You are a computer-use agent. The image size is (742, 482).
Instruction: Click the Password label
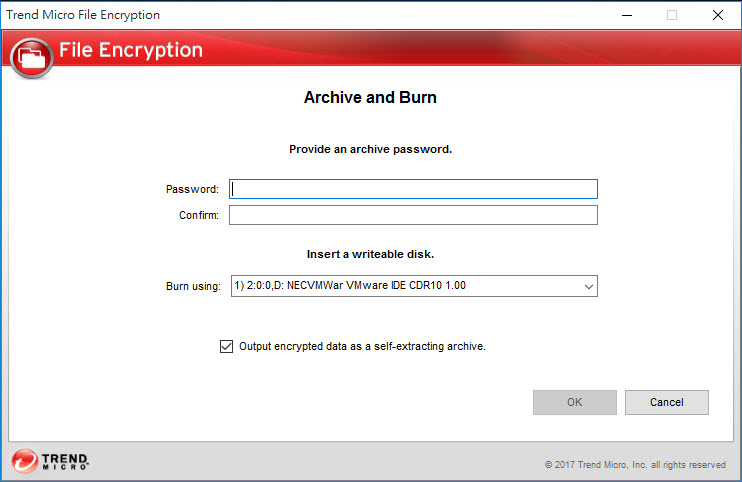[192, 189]
